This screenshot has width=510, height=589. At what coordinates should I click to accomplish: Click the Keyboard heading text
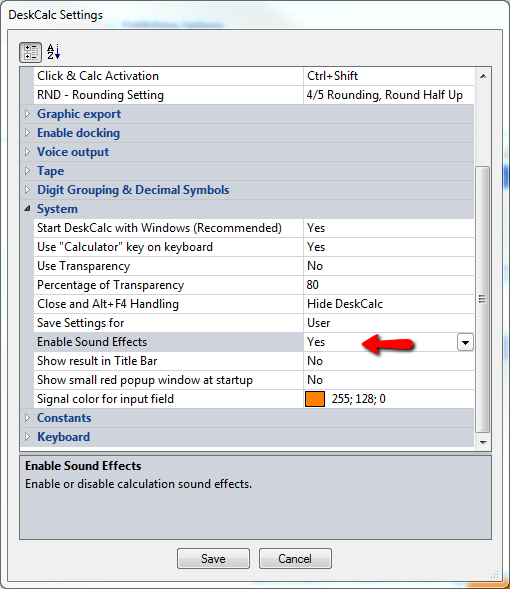[x=63, y=437]
